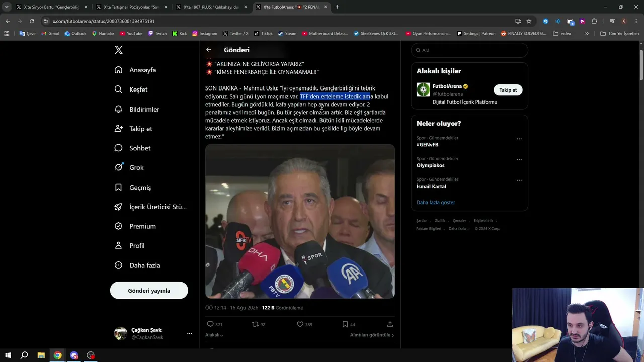Image resolution: width=644 pixels, height=362 pixels.
Task: Switch to the 1907_PLUS tab
Action: click(x=211, y=7)
